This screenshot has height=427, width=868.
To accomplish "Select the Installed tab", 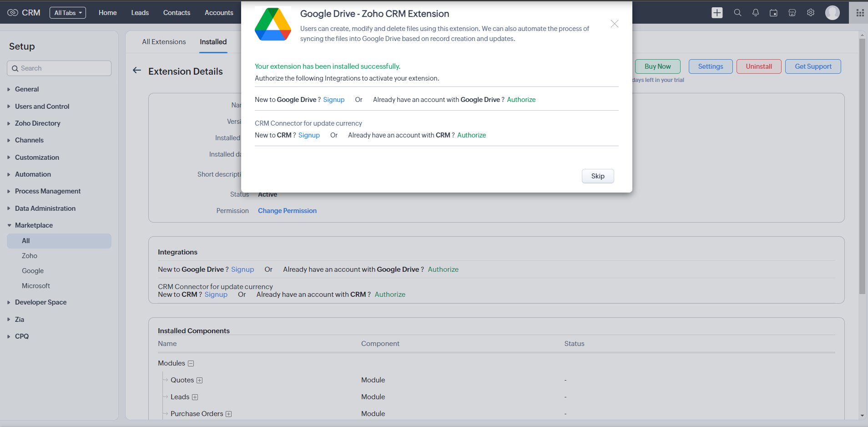I will [213, 42].
